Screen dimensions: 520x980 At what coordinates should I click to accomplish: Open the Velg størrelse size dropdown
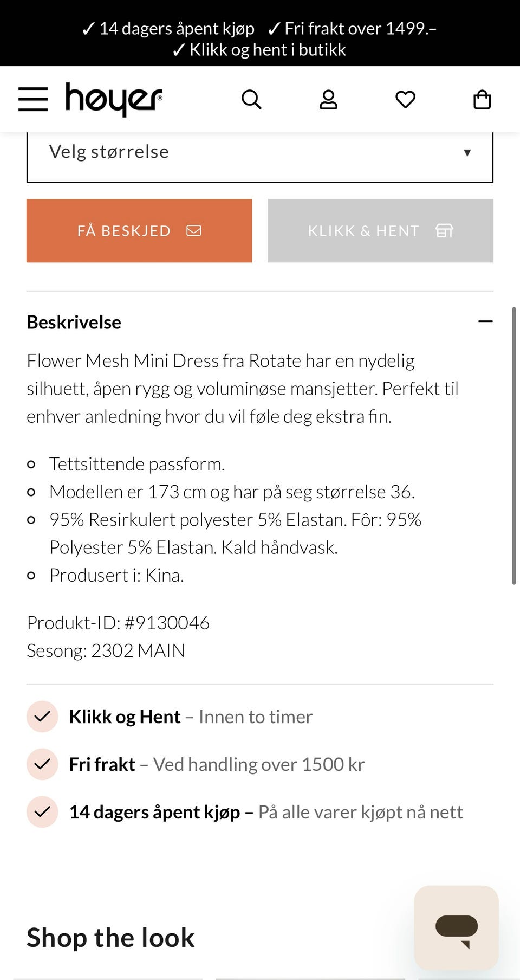(259, 152)
